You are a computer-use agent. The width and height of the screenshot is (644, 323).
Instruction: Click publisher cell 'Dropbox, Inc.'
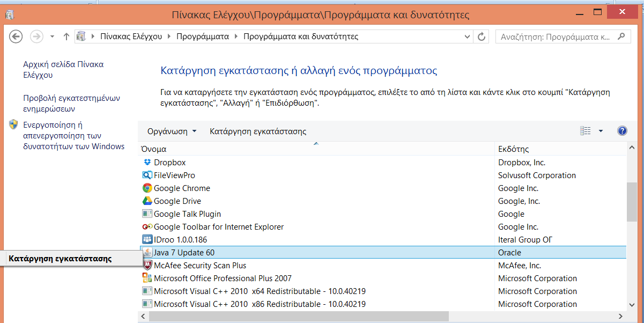pos(522,162)
